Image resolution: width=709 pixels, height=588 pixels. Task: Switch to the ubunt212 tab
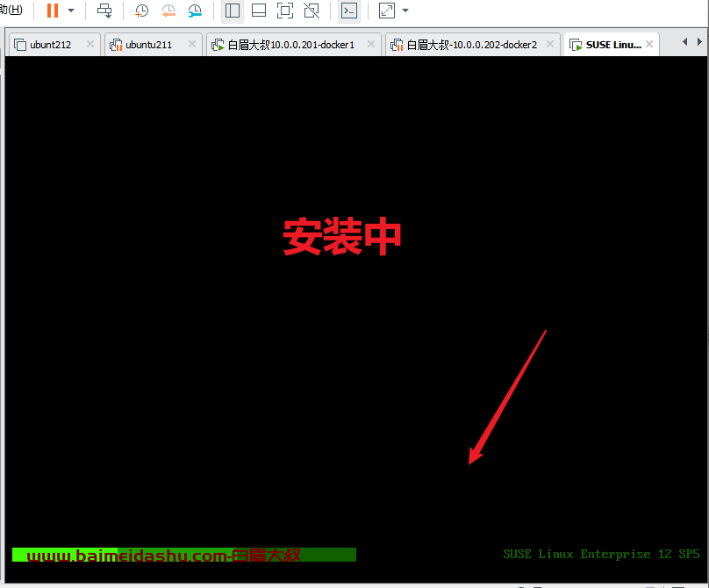[x=51, y=45]
